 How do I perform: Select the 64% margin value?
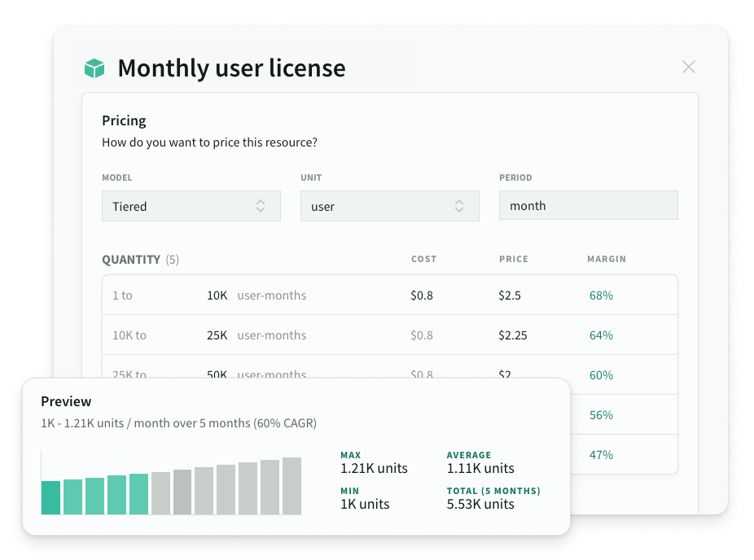[601, 335]
